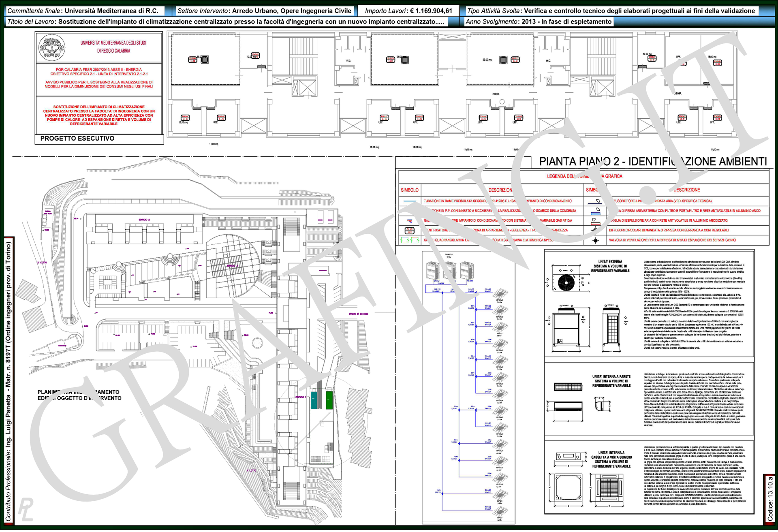Click the PIANTA PIANO 2 title heading
The width and height of the screenshot is (778, 532).
(x=652, y=162)
